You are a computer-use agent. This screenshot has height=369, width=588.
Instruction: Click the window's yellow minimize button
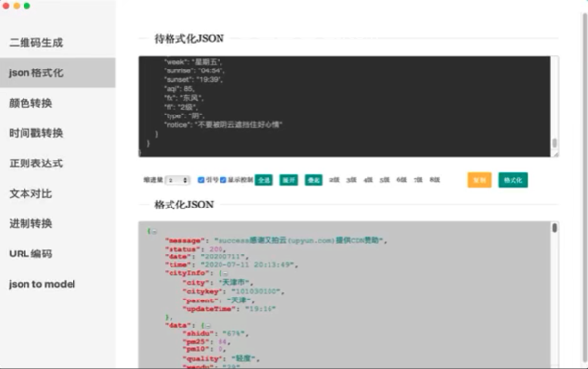[17, 6]
